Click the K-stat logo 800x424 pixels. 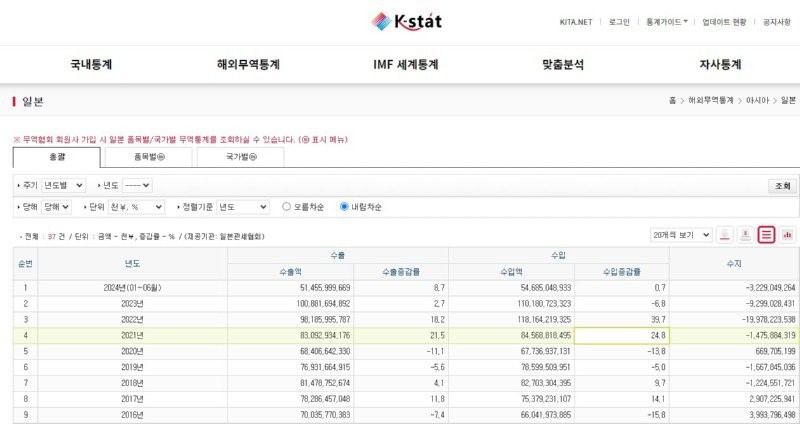pyautogui.click(x=407, y=20)
